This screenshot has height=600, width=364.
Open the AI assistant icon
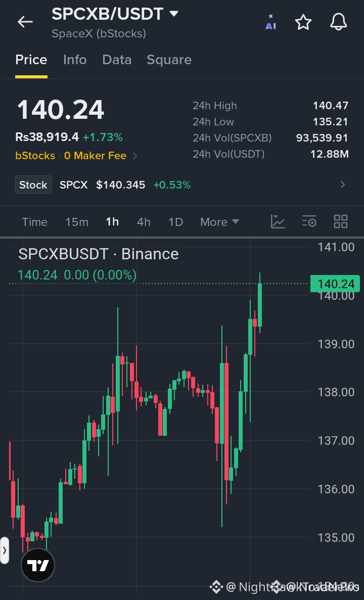[x=270, y=22]
